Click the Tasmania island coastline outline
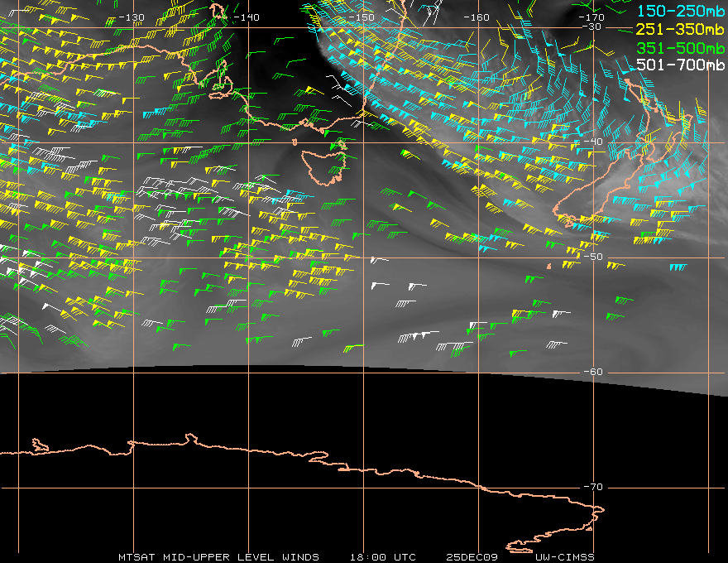The width and height of the screenshot is (728, 563). click(x=324, y=166)
